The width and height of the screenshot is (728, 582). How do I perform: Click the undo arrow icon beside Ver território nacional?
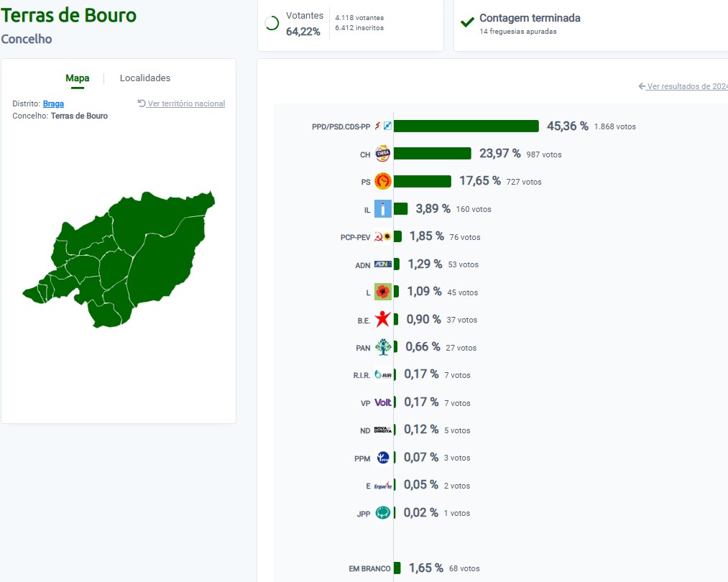click(x=142, y=103)
